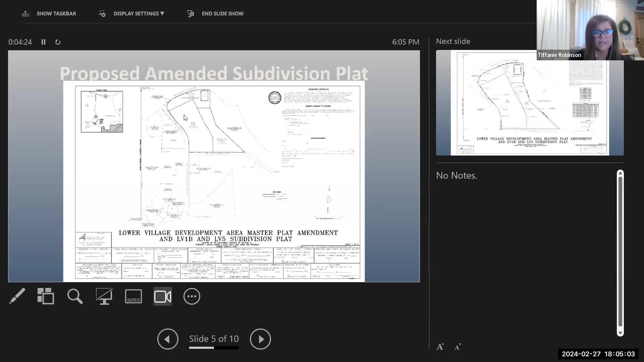Restart the timer
Screen dimensions: 644x362
point(58,42)
